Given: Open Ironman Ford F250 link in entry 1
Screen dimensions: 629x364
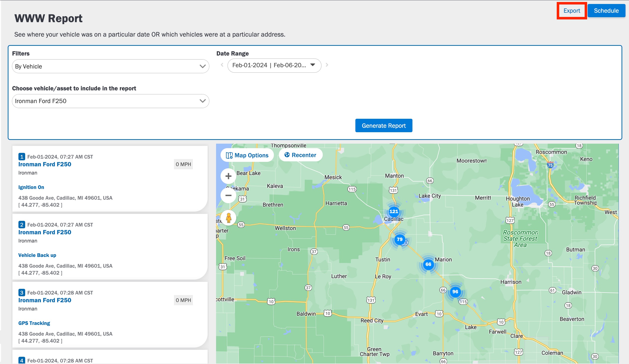Looking at the screenshot, I should (45, 164).
